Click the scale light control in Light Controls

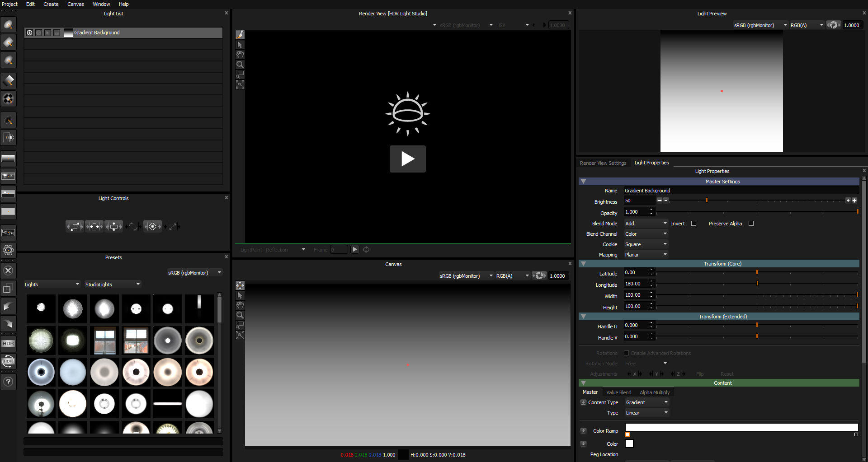tap(75, 227)
